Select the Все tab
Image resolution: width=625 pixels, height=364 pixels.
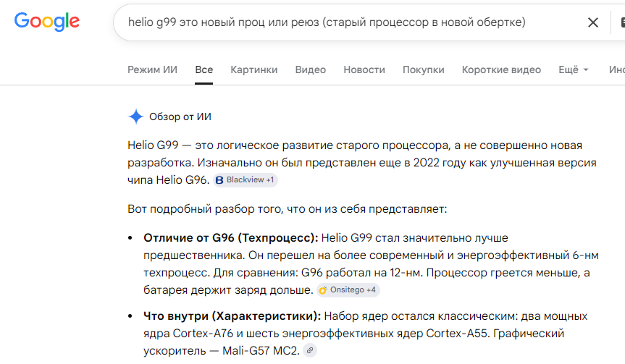[x=204, y=69]
